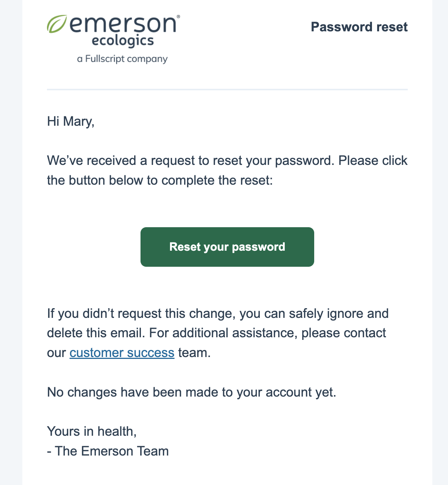This screenshot has width=448, height=485.
Task: Click the horizontal divider below the logo
Action: coord(227,90)
